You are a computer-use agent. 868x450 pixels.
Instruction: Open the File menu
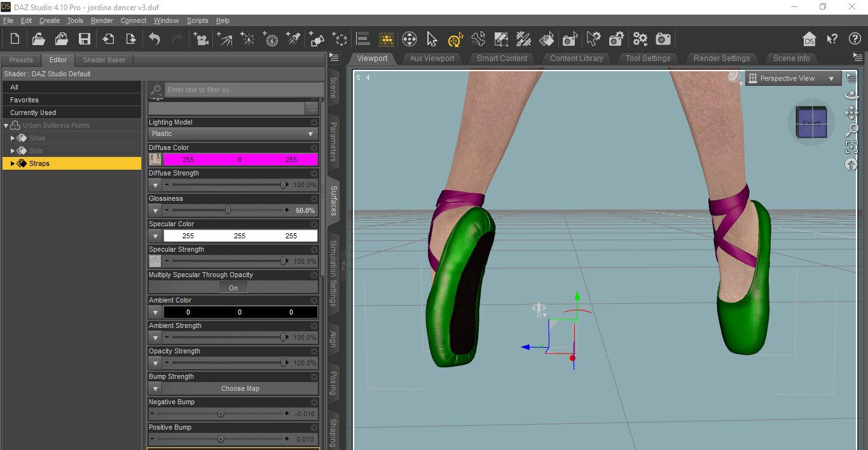point(8,20)
